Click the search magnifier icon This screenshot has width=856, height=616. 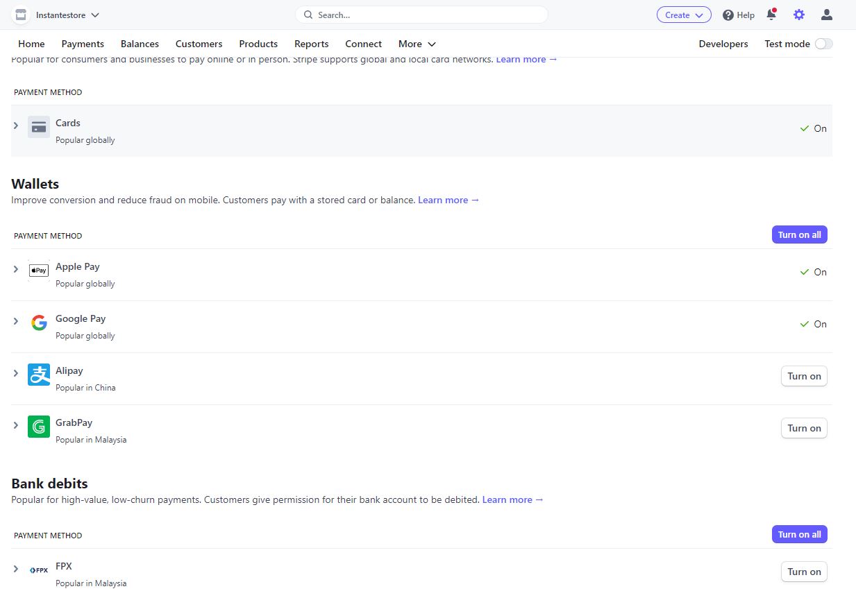(308, 15)
